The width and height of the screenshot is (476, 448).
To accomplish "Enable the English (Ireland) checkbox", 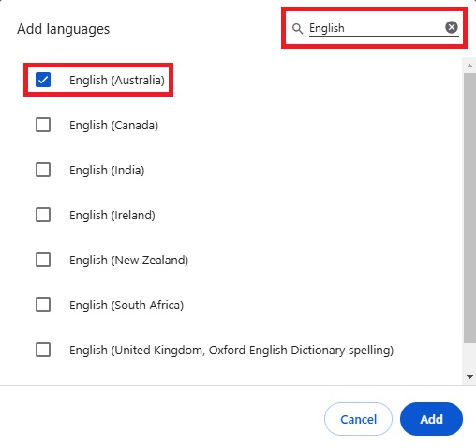I will tap(43, 215).
